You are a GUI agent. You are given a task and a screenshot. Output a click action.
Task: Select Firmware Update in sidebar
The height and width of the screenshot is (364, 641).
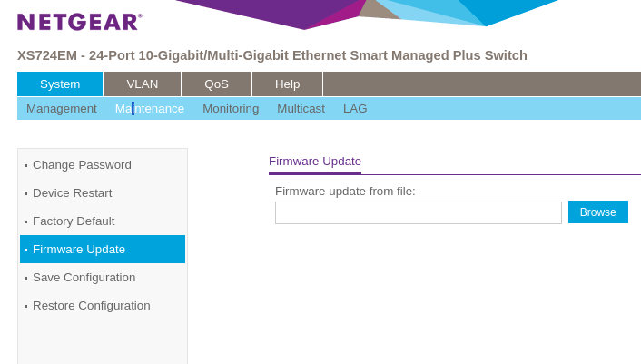(x=103, y=250)
